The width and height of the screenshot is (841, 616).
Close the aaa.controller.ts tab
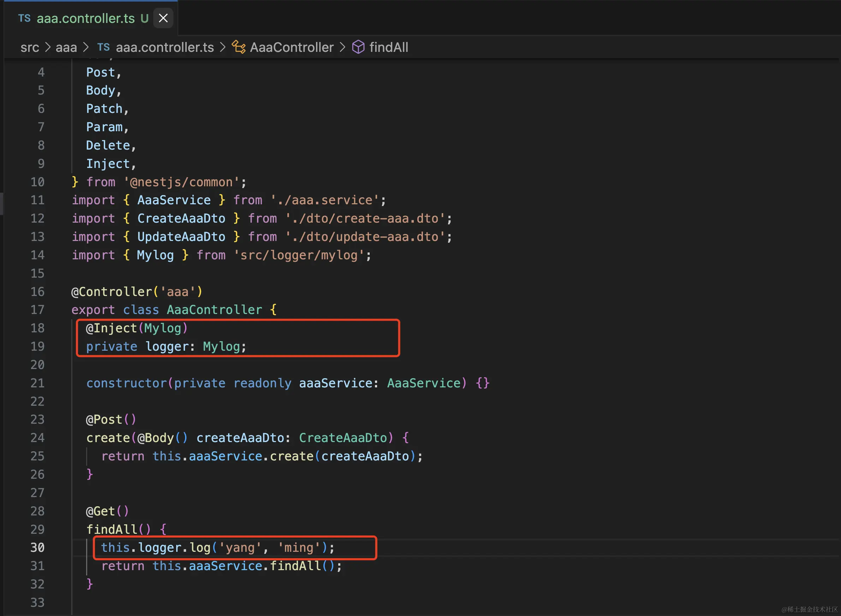[163, 18]
